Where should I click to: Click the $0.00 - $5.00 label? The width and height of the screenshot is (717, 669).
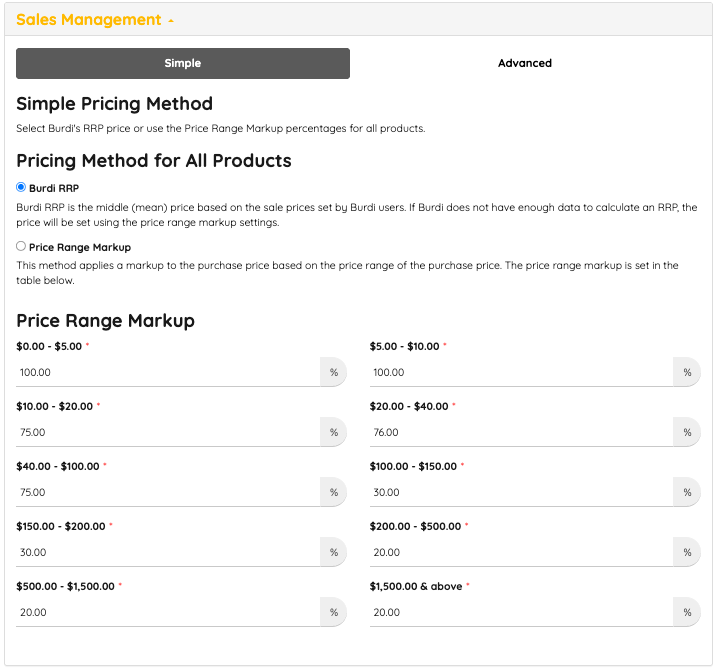pyautogui.click(x=49, y=346)
